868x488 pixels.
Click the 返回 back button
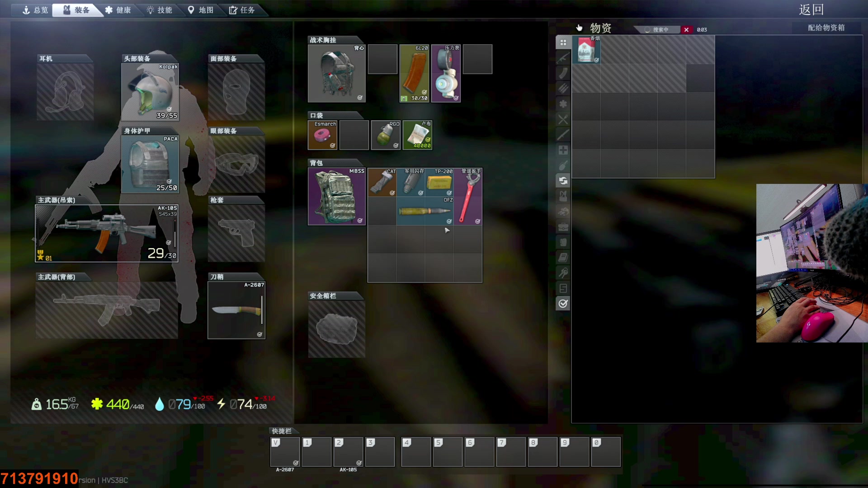pos(811,10)
